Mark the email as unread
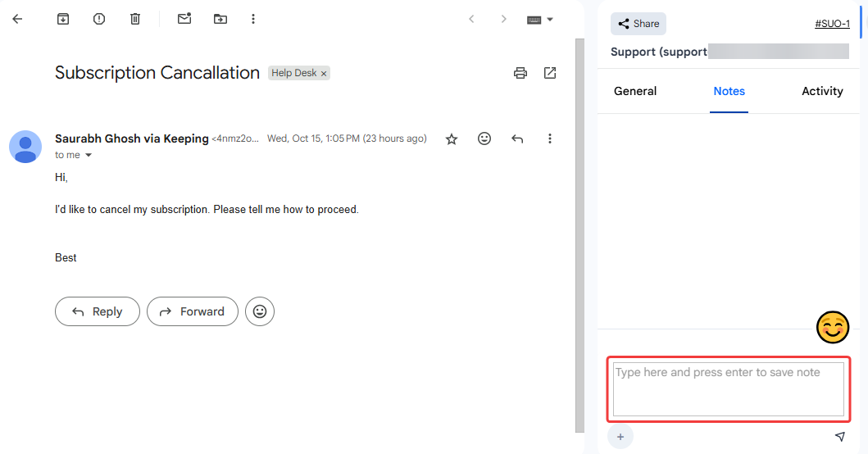This screenshot has width=868, height=454. (x=184, y=19)
